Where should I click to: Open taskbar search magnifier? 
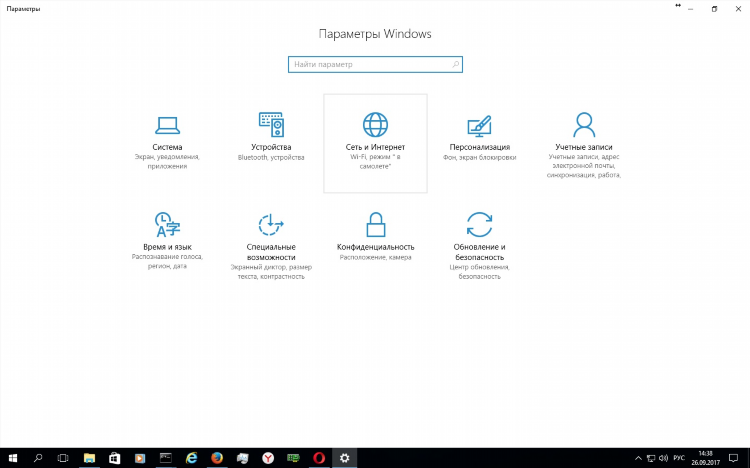pos(38,458)
